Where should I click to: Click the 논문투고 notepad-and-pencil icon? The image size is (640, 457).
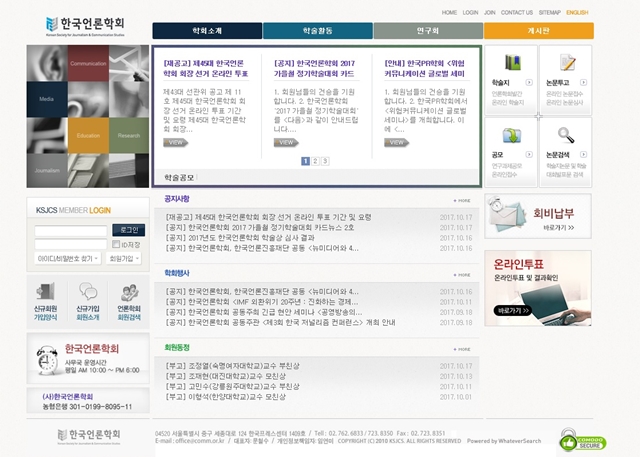(566, 62)
